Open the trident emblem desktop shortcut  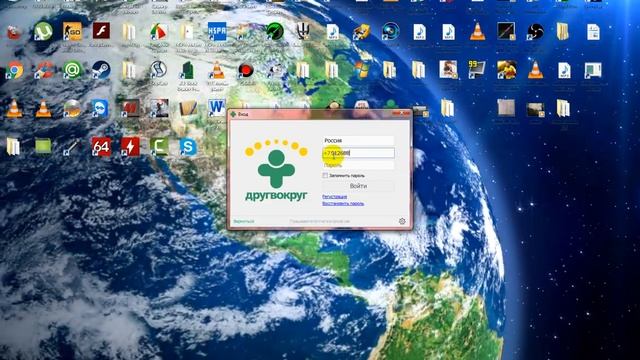(303, 31)
